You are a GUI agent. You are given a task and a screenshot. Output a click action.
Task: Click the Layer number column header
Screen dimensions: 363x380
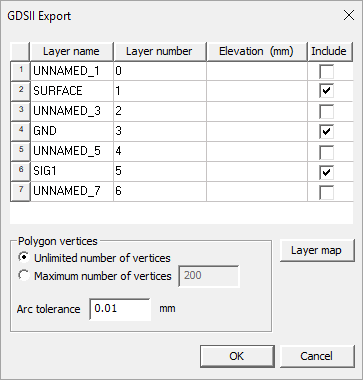pyautogui.click(x=160, y=51)
